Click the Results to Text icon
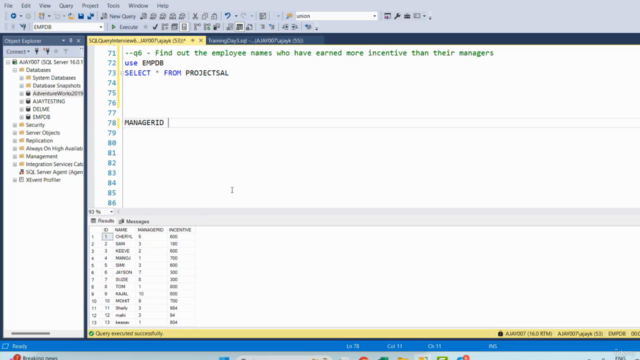 tap(230, 27)
